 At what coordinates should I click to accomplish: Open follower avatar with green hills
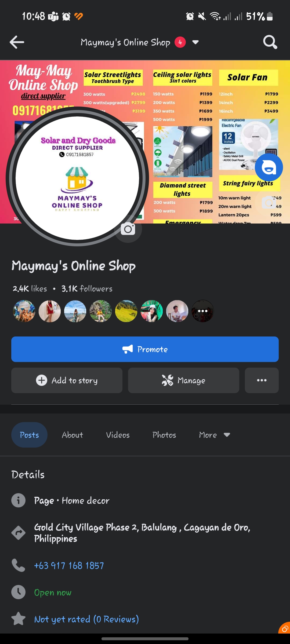126,311
